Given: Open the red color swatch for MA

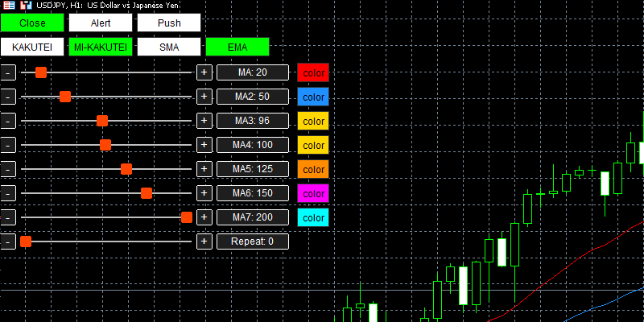Looking at the screenshot, I should pos(313,72).
